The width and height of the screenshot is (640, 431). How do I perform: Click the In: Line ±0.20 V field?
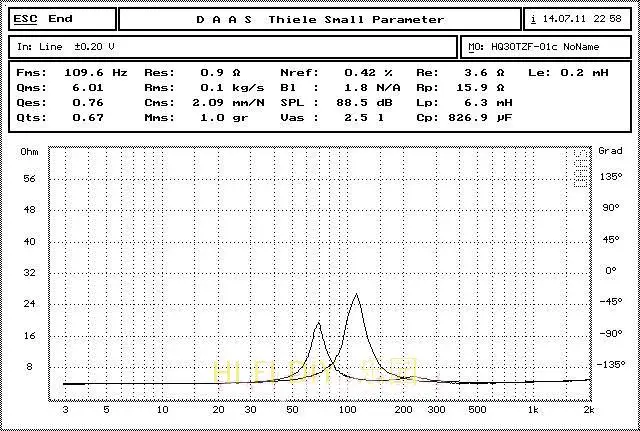[233, 47]
